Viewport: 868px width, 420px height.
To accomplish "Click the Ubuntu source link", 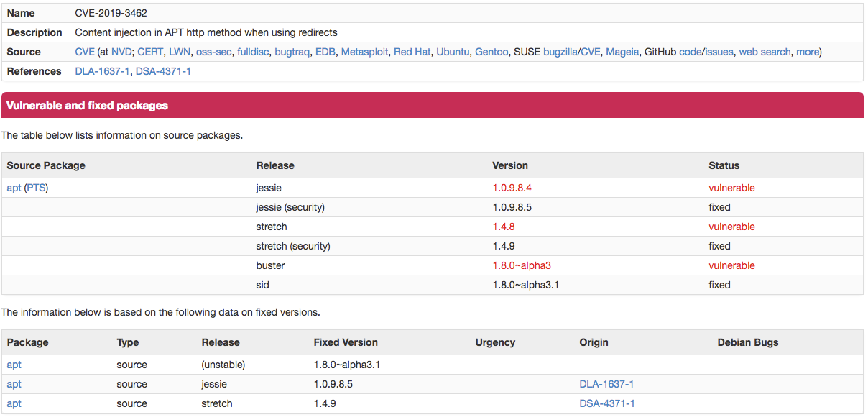I will 453,52.
